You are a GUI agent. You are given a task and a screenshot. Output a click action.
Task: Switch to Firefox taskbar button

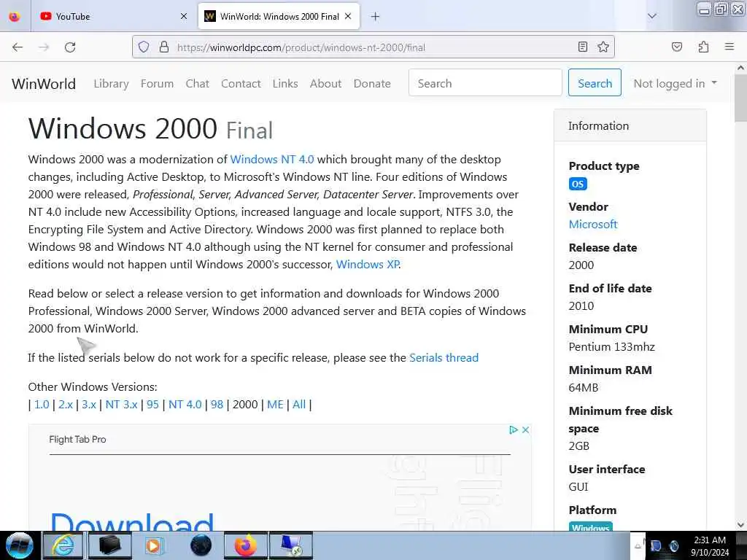pyautogui.click(x=245, y=545)
